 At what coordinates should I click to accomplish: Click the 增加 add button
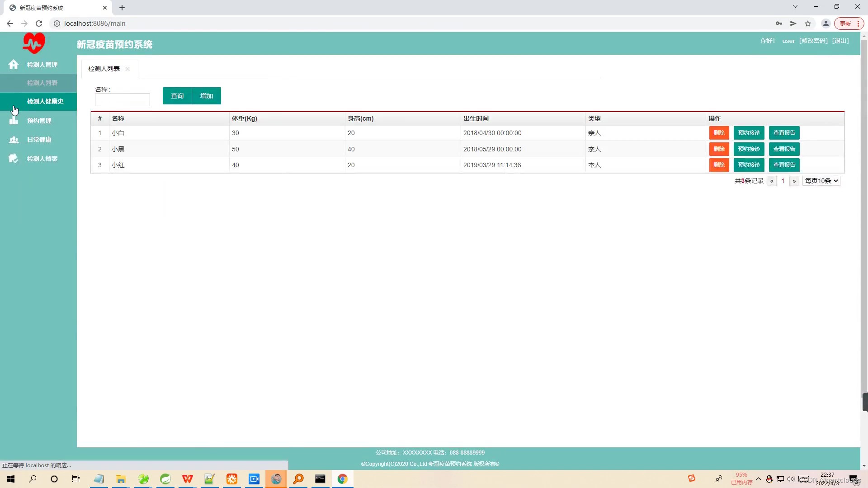click(x=207, y=96)
